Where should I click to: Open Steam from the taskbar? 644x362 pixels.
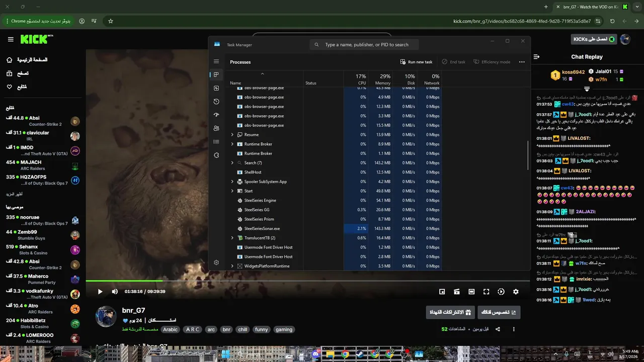tap(360, 354)
